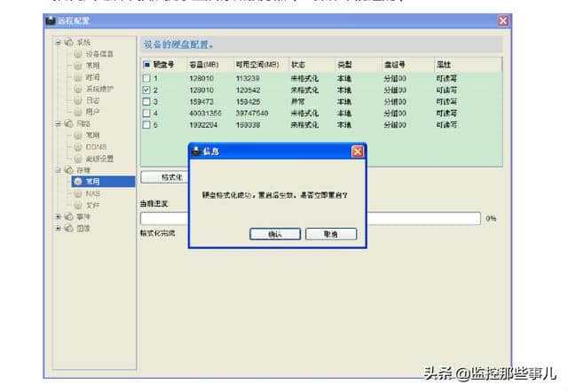The height and width of the screenshot is (392, 568).
Task: Click the 设备的硬盘配置 heading
Action: point(178,44)
